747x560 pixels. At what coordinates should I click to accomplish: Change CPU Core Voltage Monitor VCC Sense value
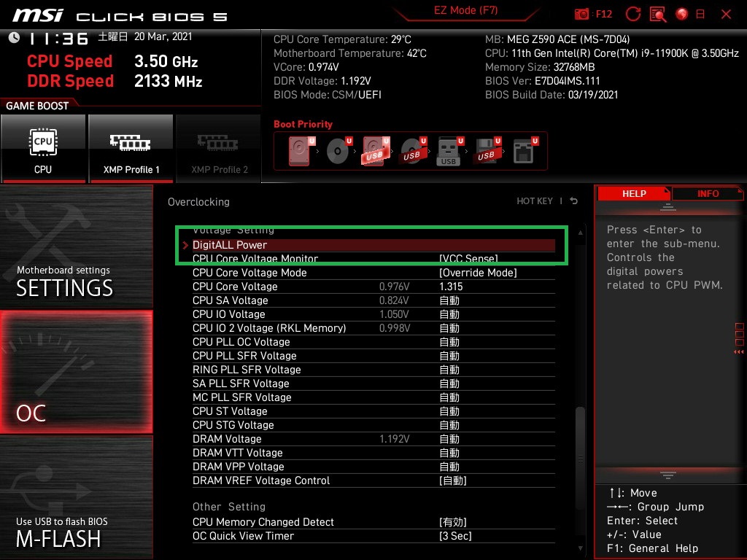[469, 259]
